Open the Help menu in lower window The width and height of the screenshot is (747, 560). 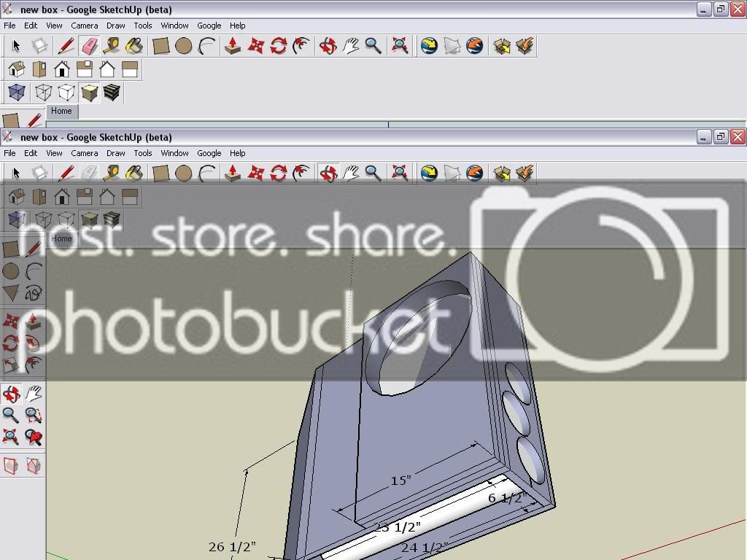237,153
